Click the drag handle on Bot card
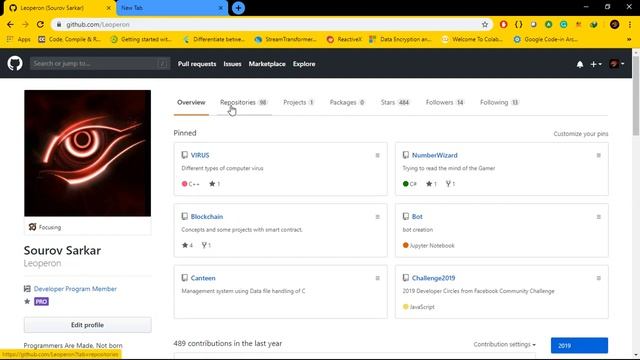The height and width of the screenshot is (360, 640). pyautogui.click(x=598, y=217)
